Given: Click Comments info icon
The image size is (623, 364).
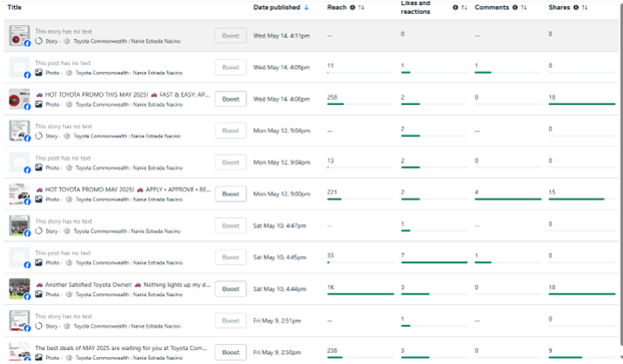Looking at the screenshot, I should (515, 8).
